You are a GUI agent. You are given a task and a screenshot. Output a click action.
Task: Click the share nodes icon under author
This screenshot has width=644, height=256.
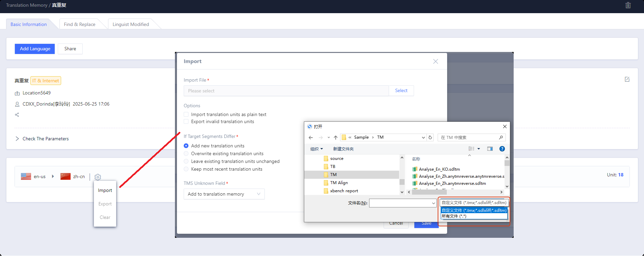17,115
